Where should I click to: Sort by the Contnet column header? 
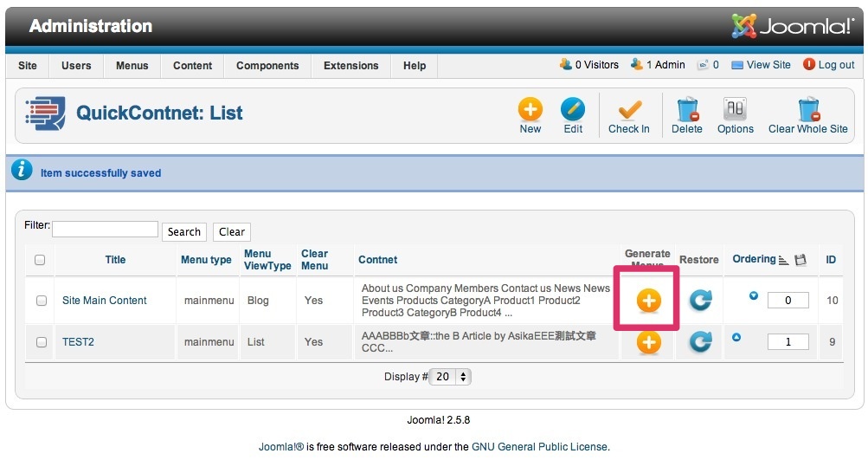click(x=377, y=260)
